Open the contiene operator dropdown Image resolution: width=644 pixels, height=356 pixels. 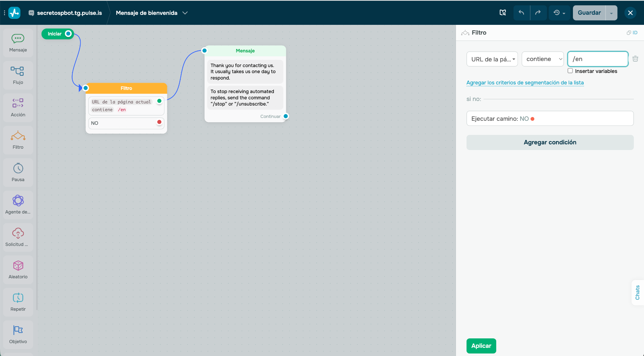(543, 59)
